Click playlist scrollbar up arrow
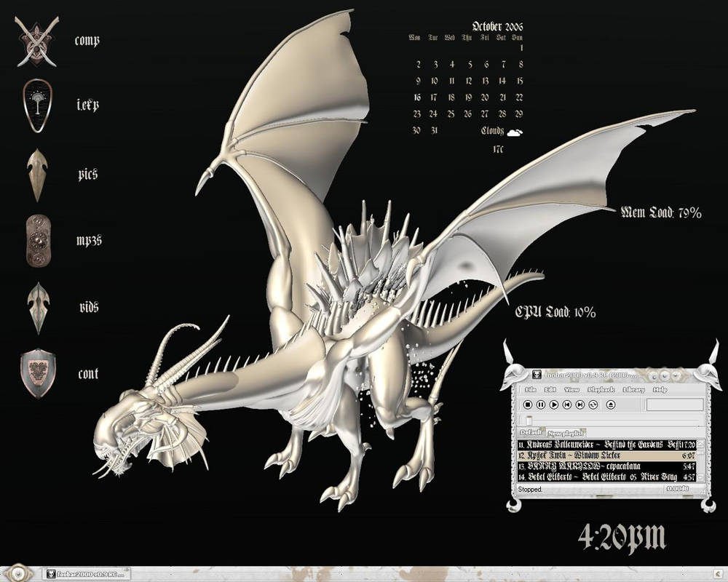The width and height of the screenshot is (728, 582). (x=700, y=445)
